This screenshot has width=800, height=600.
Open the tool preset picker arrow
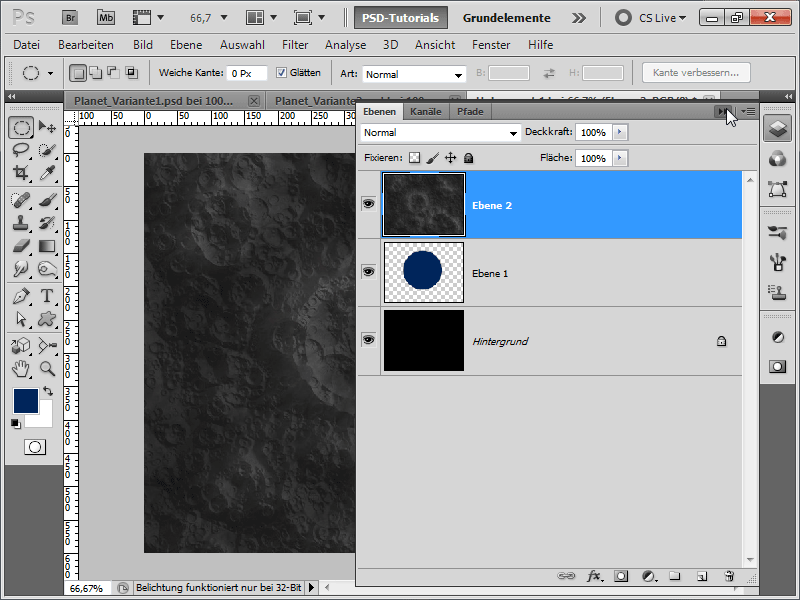(51, 73)
